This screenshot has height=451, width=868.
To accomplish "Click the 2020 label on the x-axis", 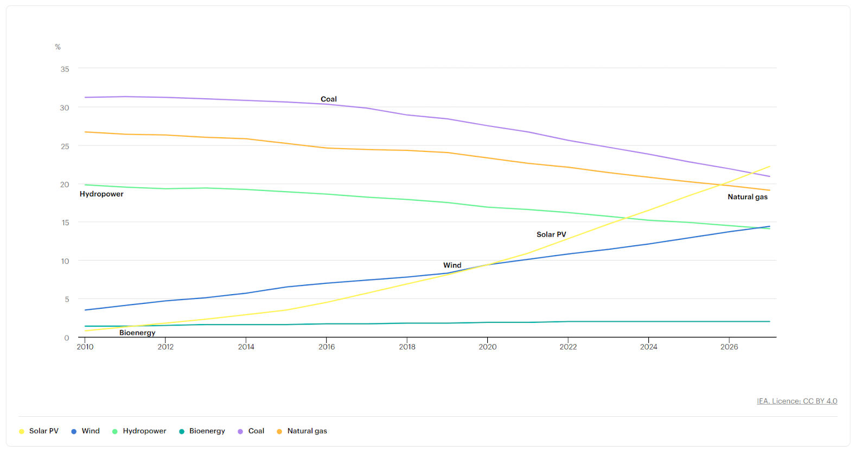I will [x=487, y=347].
